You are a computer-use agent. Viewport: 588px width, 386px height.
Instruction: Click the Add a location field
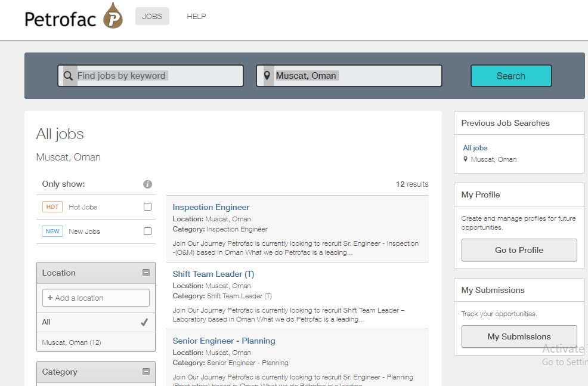point(96,298)
